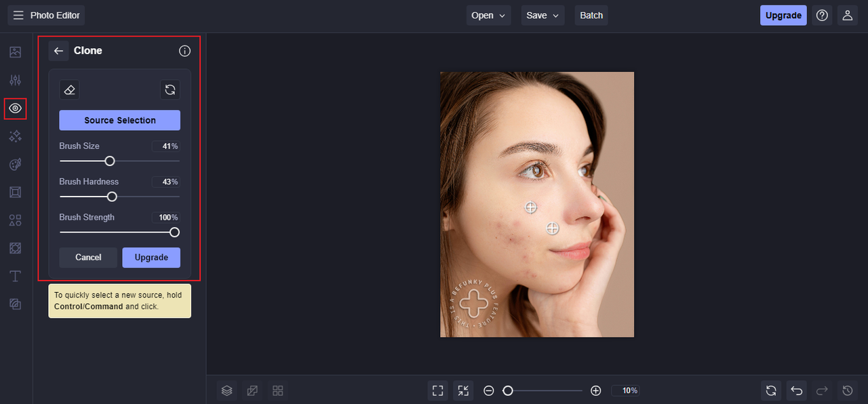Click the reset icon in Clone panel

point(170,89)
